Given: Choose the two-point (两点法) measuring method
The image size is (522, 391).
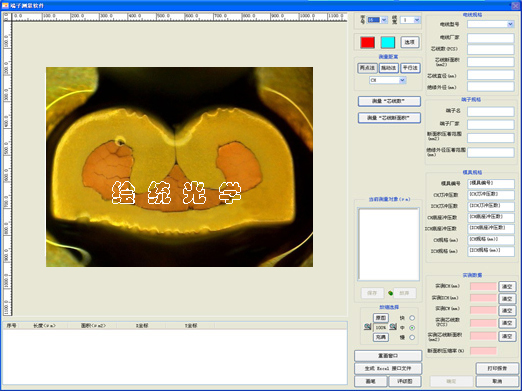Looking at the screenshot, I should [x=367, y=68].
